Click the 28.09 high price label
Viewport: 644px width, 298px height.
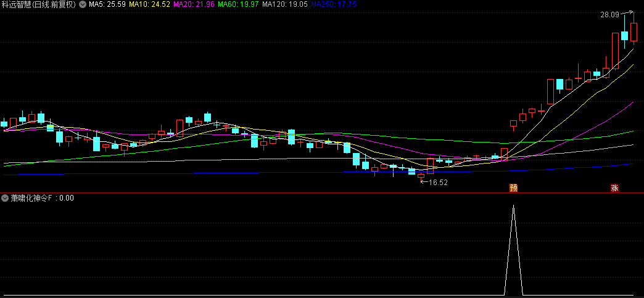[609, 15]
